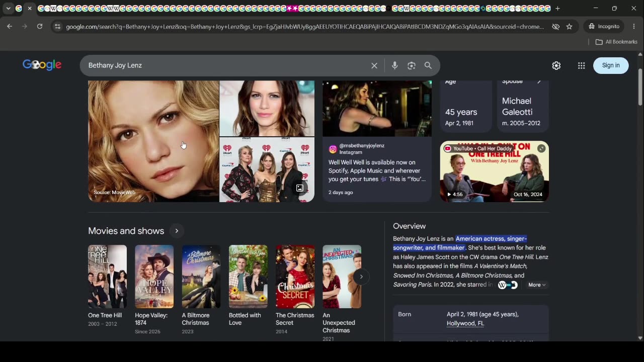Open the Google apps grid icon

click(582, 65)
